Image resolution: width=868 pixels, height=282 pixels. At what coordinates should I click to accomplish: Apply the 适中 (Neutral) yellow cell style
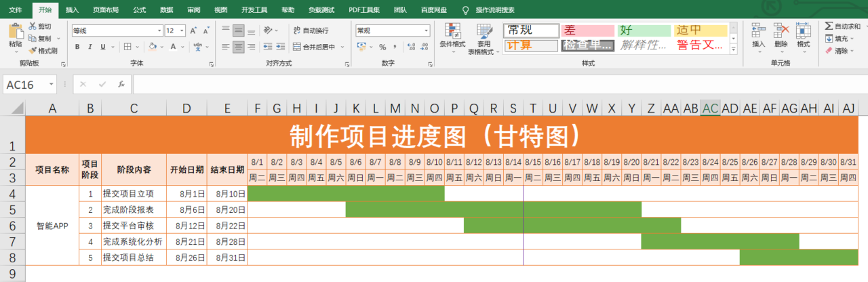tap(700, 30)
